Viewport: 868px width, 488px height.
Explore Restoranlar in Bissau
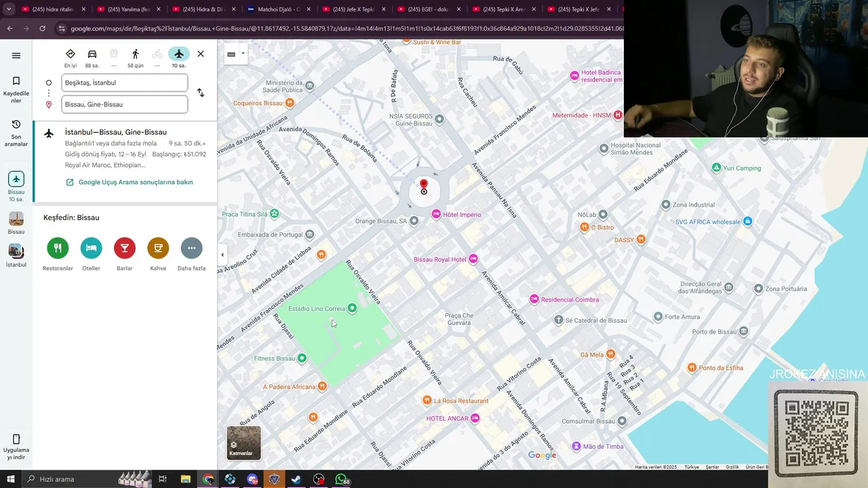58,254
